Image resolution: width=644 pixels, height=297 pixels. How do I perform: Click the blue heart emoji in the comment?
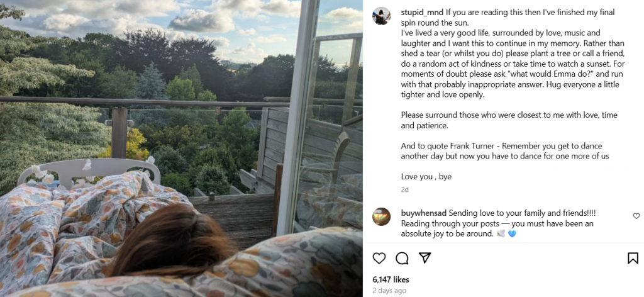click(512, 233)
